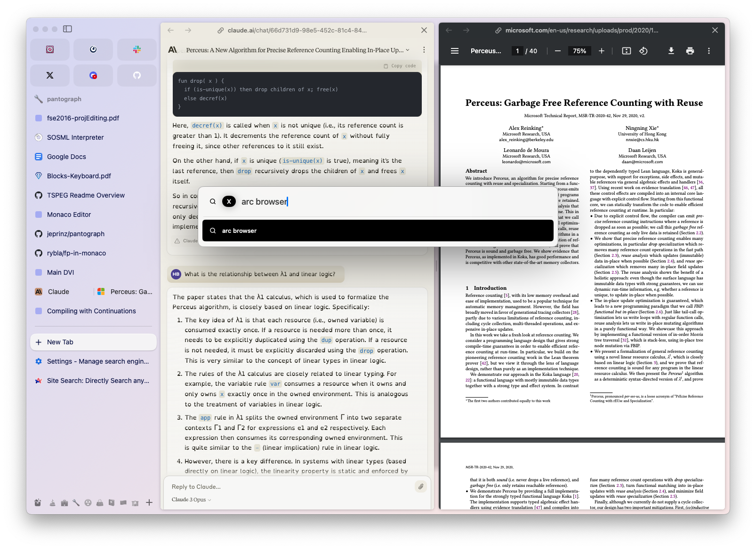This screenshot has height=549, width=756.
Task: Go forward in Claude split pane
Action: (188, 30)
